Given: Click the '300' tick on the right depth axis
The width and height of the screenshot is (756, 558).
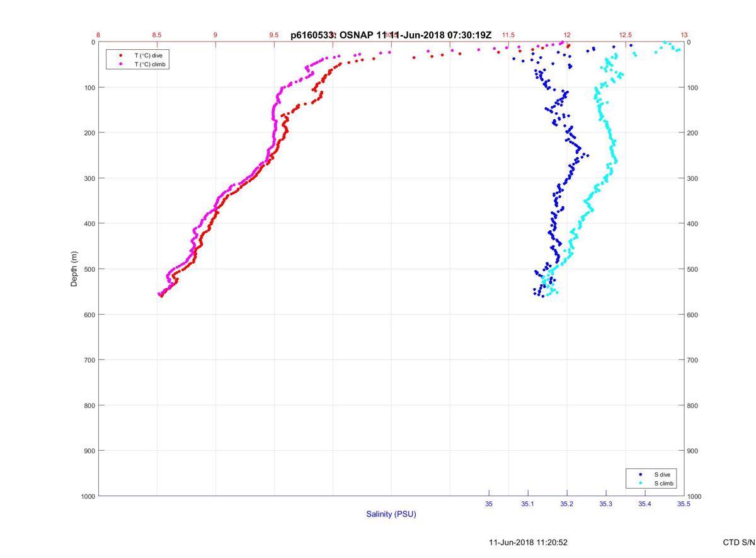Looking at the screenshot, I should (x=694, y=178).
